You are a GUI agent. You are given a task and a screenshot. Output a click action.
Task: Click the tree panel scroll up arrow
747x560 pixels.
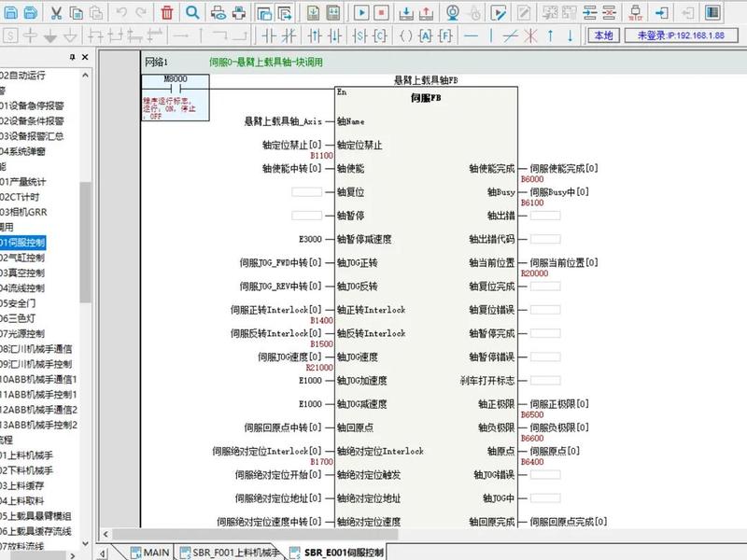click(85, 76)
